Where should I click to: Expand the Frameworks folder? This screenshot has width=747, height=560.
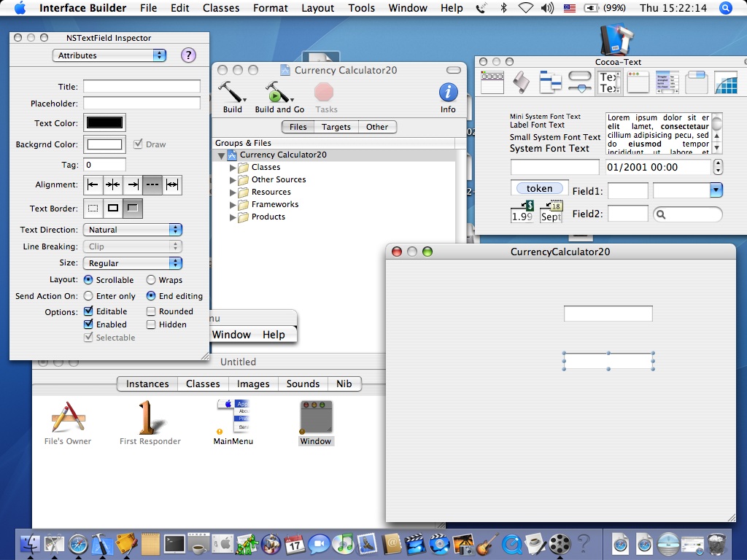coord(233,205)
